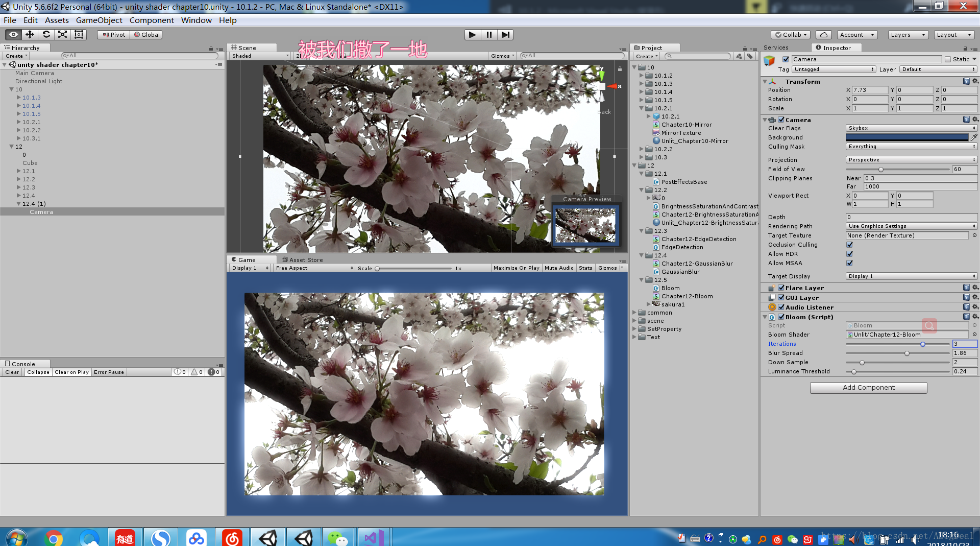Click the Play button
Image resolution: width=980 pixels, height=546 pixels.
pyautogui.click(x=473, y=35)
